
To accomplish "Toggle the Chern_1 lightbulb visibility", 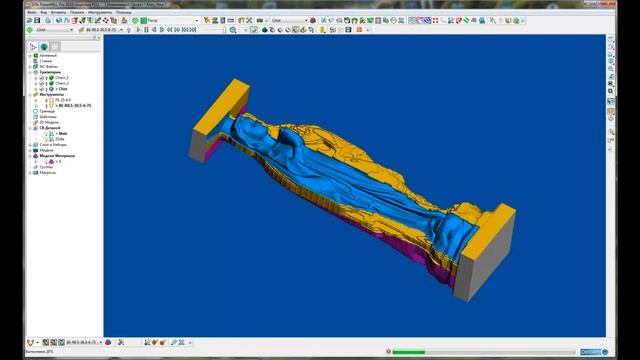I will [x=46, y=78].
